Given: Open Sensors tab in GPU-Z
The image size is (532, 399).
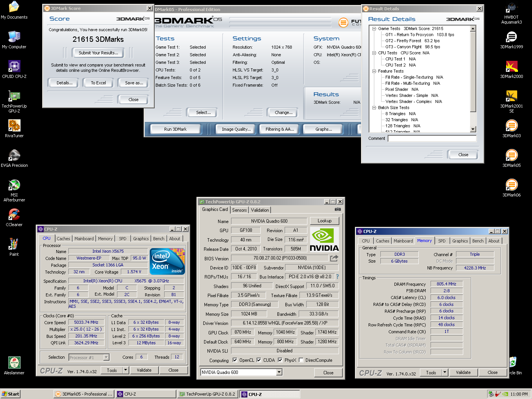Looking at the screenshot, I should pos(239,210).
